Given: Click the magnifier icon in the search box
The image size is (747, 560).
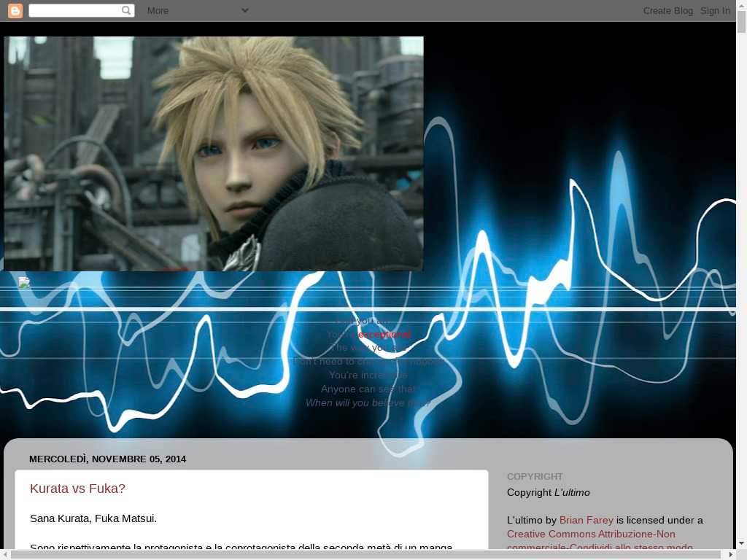Looking at the screenshot, I should 126,10.
